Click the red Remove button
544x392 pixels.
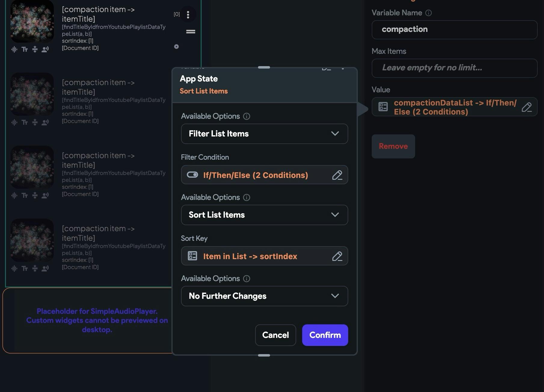[393, 146]
